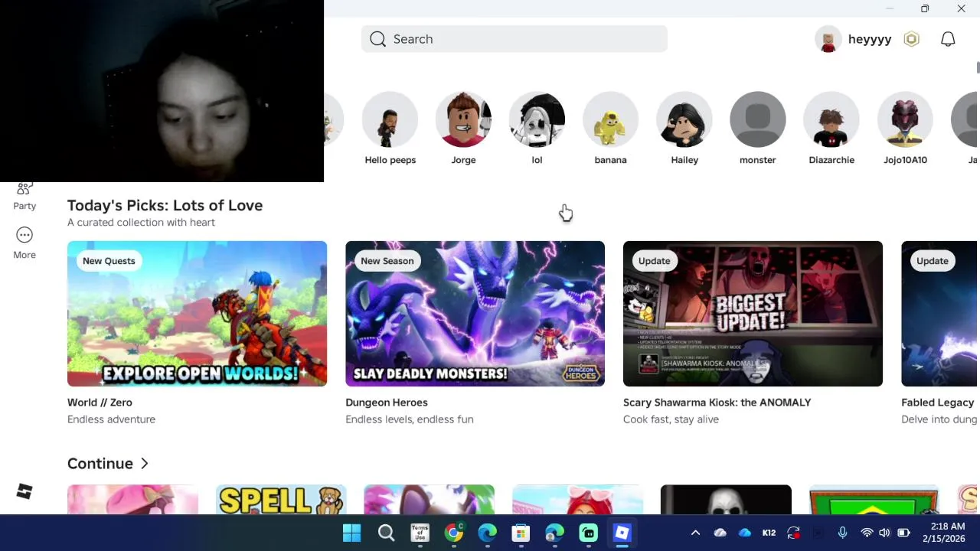The height and width of the screenshot is (551, 980).
Task: Open Terms of Use taskbar app
Action: point(420,533)
